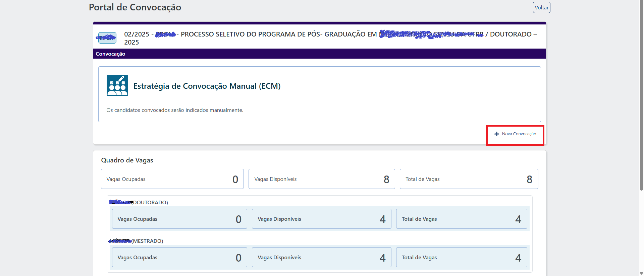
Task: Click the scribbled-over logo beside the process title
Action: pyautogui.click(x=107, y=38)
